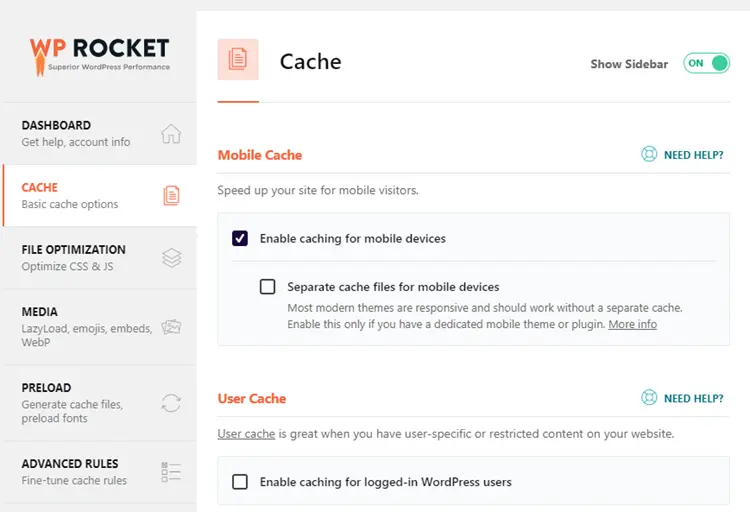Image resolution: width=750 pixels, height=512 pixels.
Task: Click lifebuoy icon beside Mobile Cache help
Action: coord(649,154)
